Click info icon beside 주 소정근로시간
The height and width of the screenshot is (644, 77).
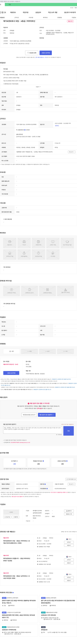[25, 130]
